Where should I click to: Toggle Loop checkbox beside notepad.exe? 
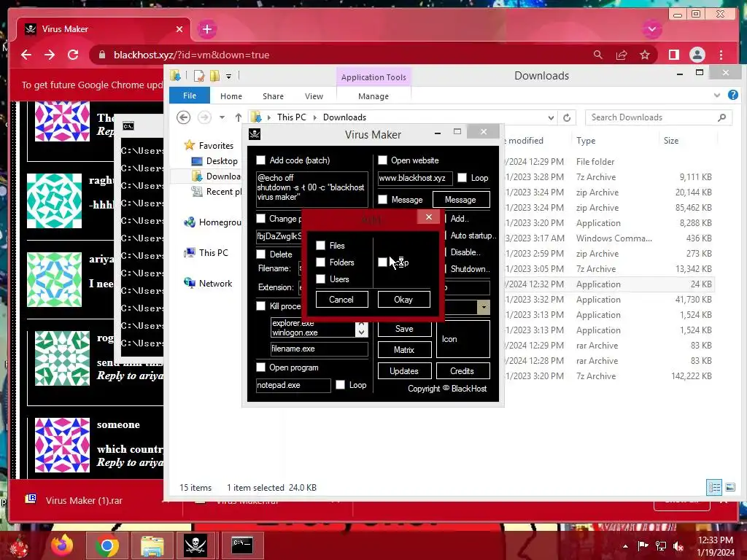[340, 385]
